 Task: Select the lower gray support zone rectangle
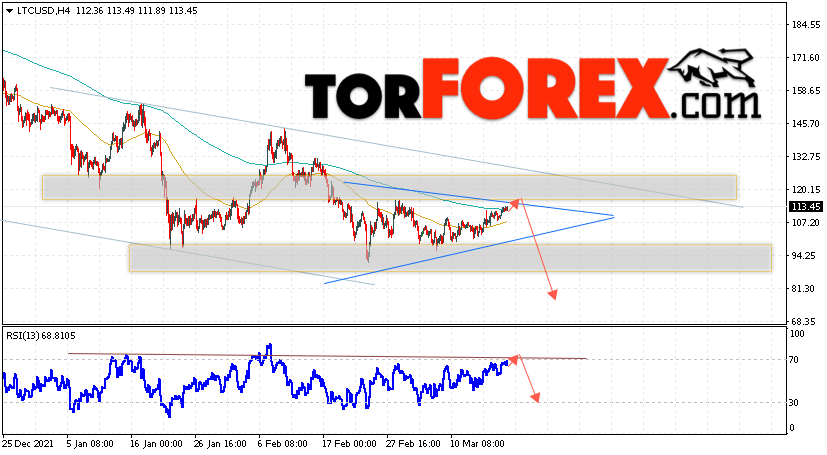(450, 258)
